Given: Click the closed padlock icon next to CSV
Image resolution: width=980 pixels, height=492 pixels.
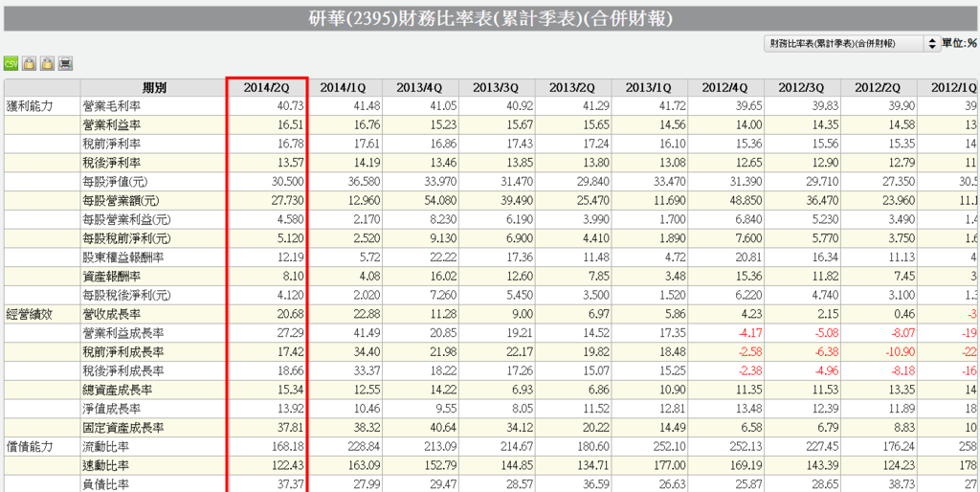Looking at the screenshot, I should (29, 64).
